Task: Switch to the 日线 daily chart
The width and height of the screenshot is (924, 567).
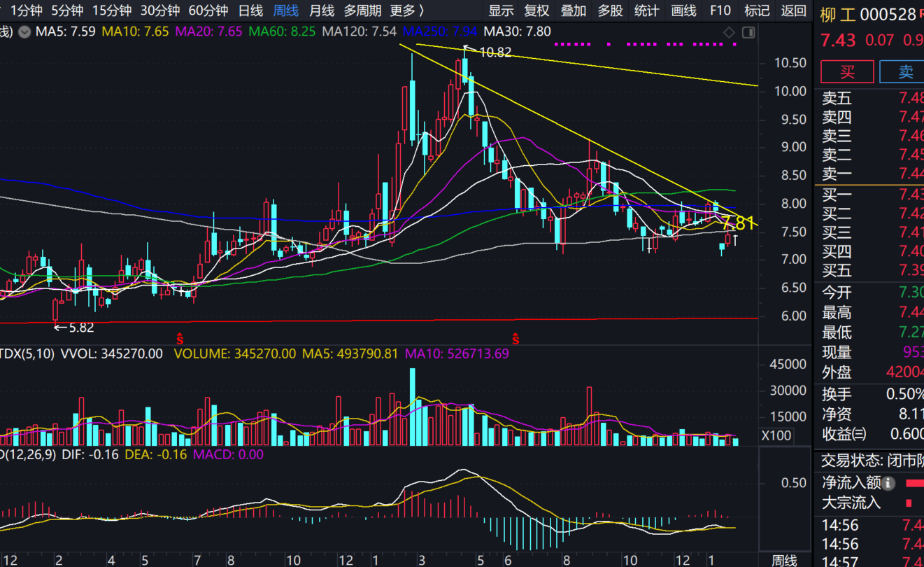Action: 250,10
